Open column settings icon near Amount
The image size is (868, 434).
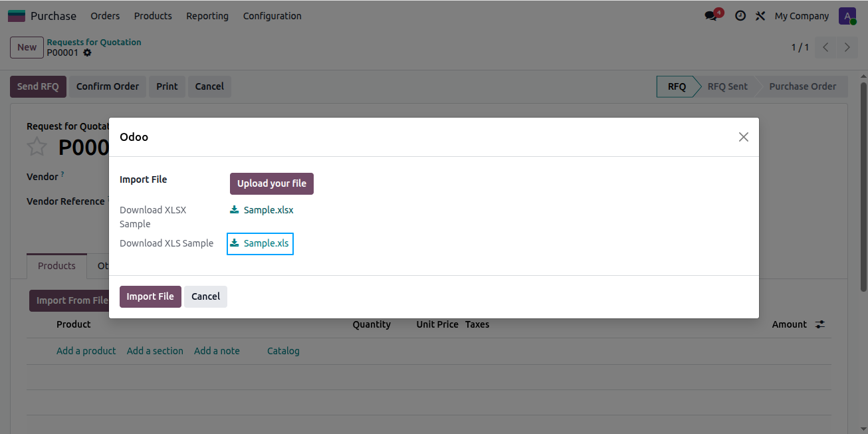click(820, 324)
